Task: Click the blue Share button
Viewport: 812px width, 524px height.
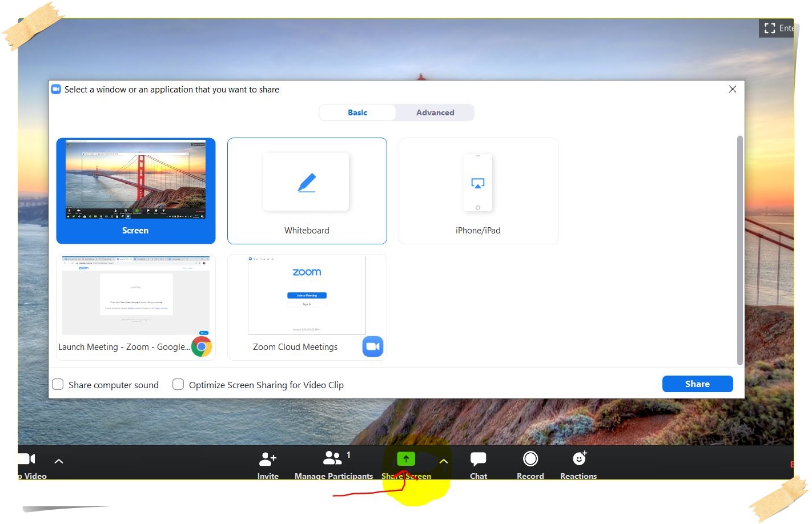Action: pyautogui.click(x=697, y=384)
